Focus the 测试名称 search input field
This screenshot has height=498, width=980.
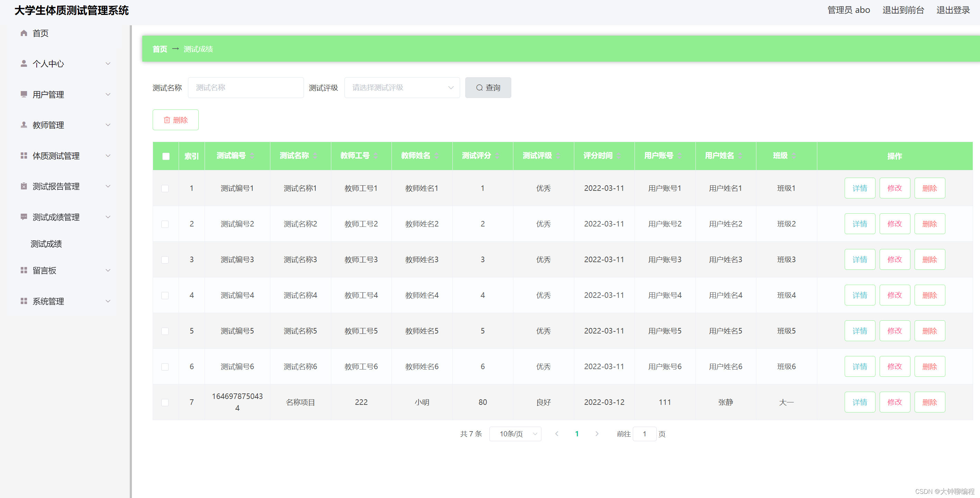[246, 88]
